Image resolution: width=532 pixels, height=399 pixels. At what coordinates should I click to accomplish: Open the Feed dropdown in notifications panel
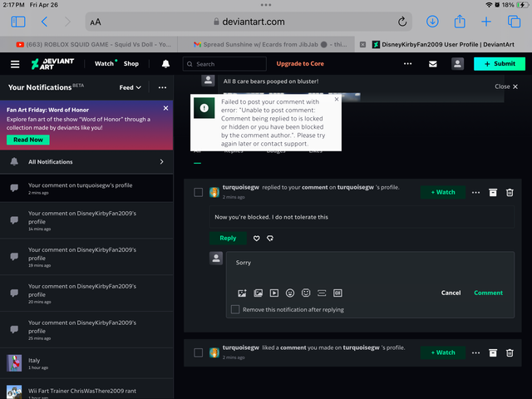click(131, 87)
